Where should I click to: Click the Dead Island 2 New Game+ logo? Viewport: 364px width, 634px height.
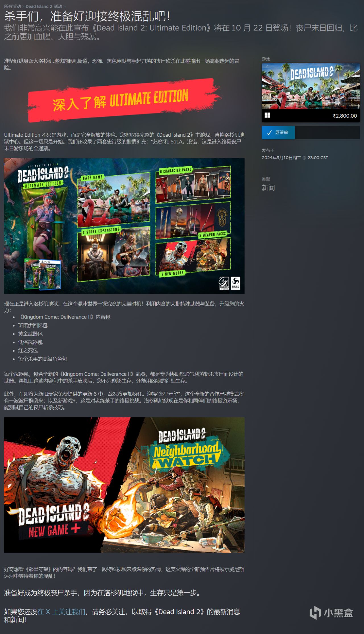pos(53,521)
